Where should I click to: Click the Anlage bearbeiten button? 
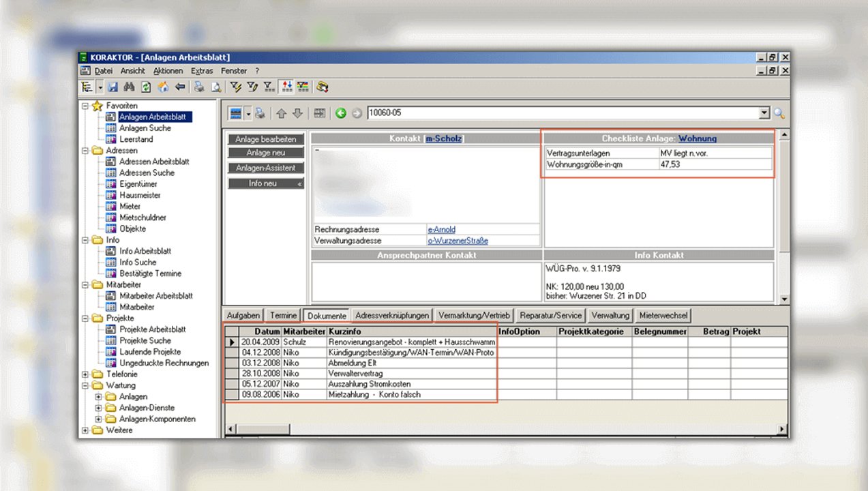pos(266,139)
